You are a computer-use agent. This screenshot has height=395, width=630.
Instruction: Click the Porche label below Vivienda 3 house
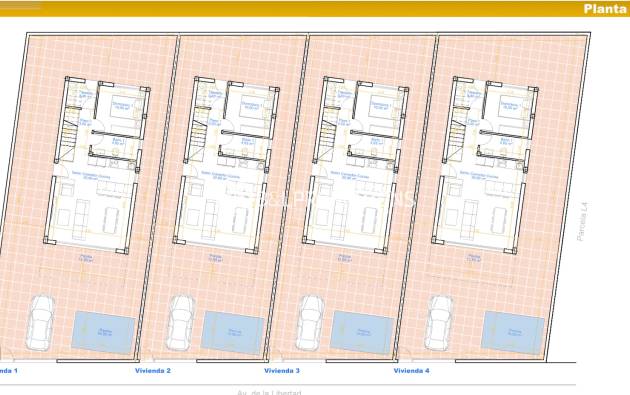pos(344,258)
